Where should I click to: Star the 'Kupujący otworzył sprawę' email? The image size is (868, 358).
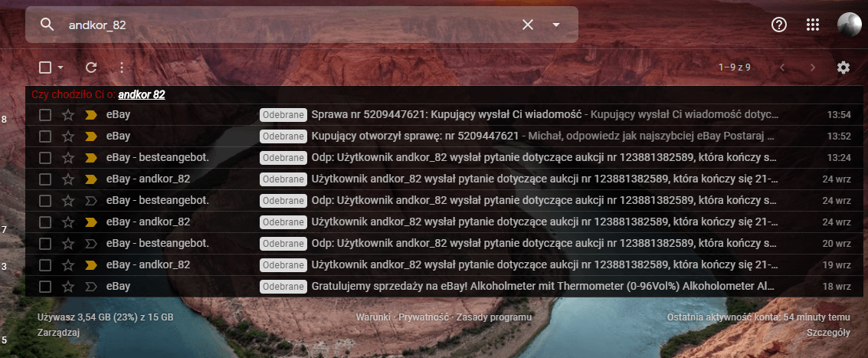(x=68, y=136)
